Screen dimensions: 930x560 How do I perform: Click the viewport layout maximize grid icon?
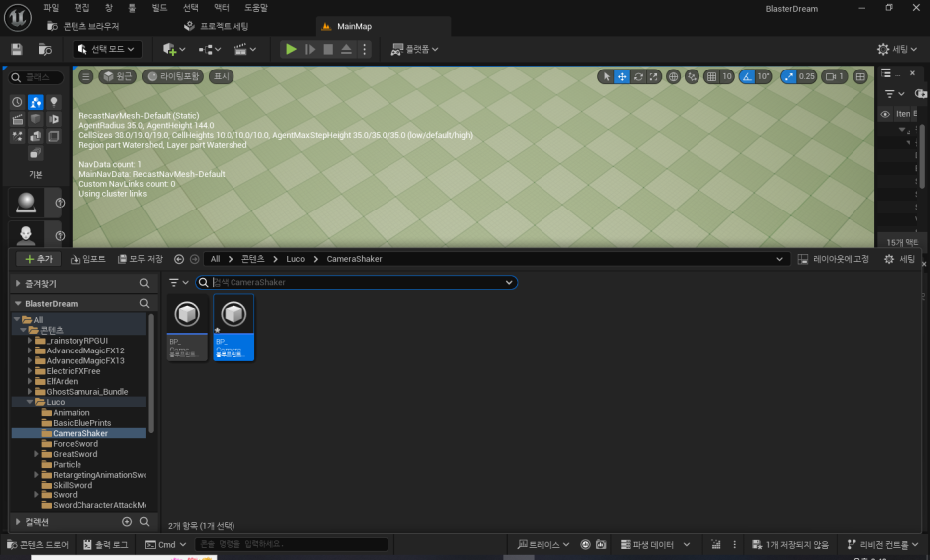click(860, 76)
